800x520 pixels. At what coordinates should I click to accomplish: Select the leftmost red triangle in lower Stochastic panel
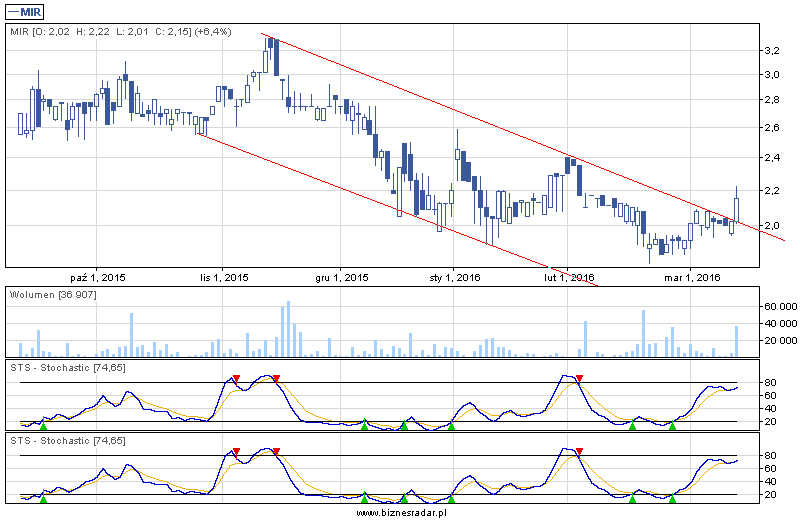click(x=236, y=452)
